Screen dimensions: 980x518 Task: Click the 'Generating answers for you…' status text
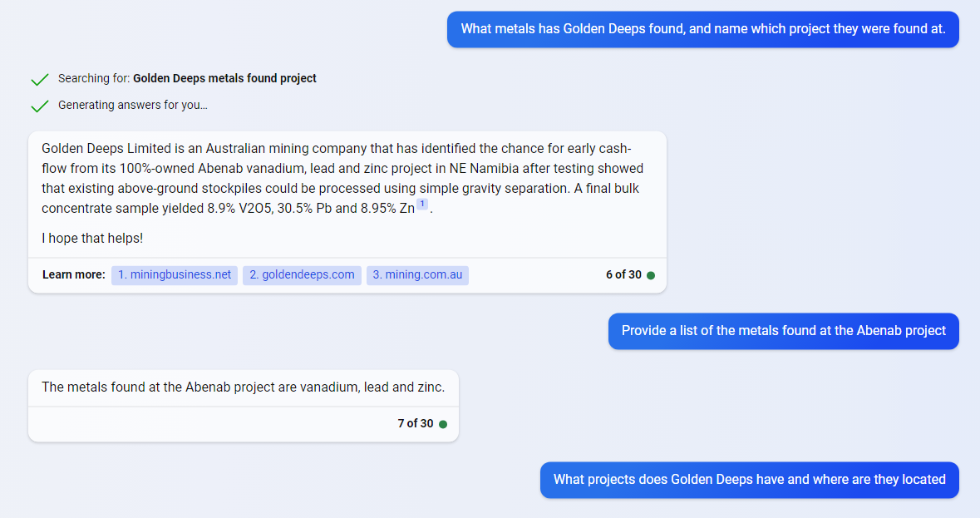[133, 106]
